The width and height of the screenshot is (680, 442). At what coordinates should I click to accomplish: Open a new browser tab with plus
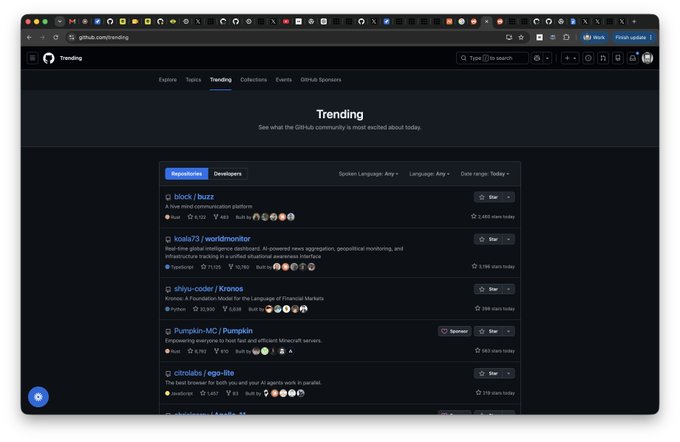click(634, 21)
